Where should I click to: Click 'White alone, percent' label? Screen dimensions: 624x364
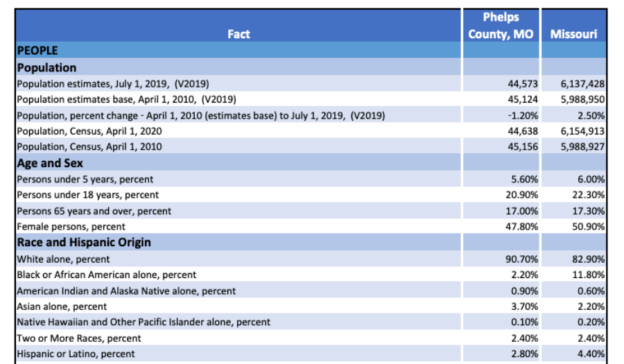[x=63, y=259]
